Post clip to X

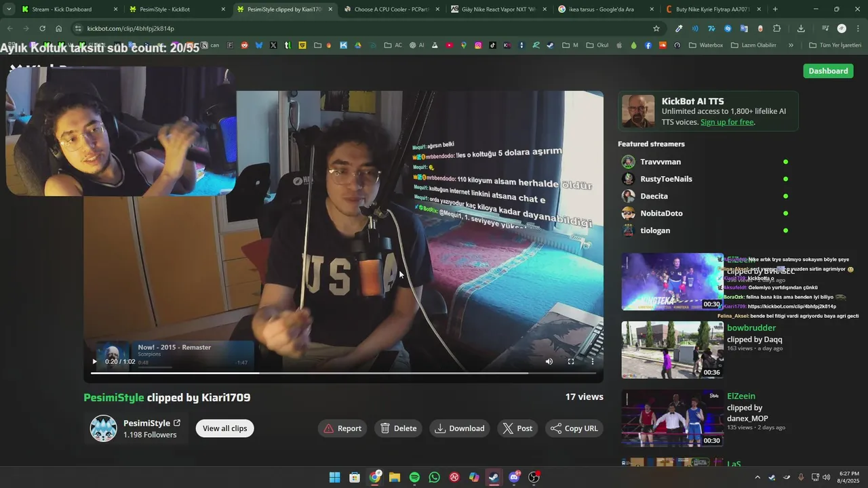point(517,428)
